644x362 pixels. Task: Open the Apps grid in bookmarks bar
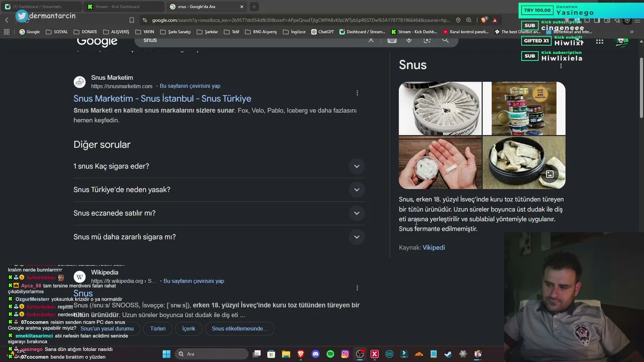[7, 32]
